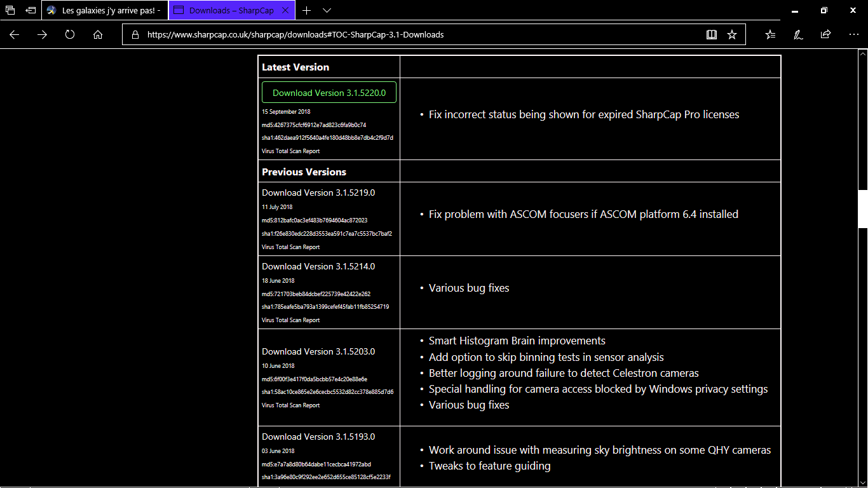Click the page vertical scrollbar thumb
The height and width of the screenshot is (488, 868).
click(863, 209)
